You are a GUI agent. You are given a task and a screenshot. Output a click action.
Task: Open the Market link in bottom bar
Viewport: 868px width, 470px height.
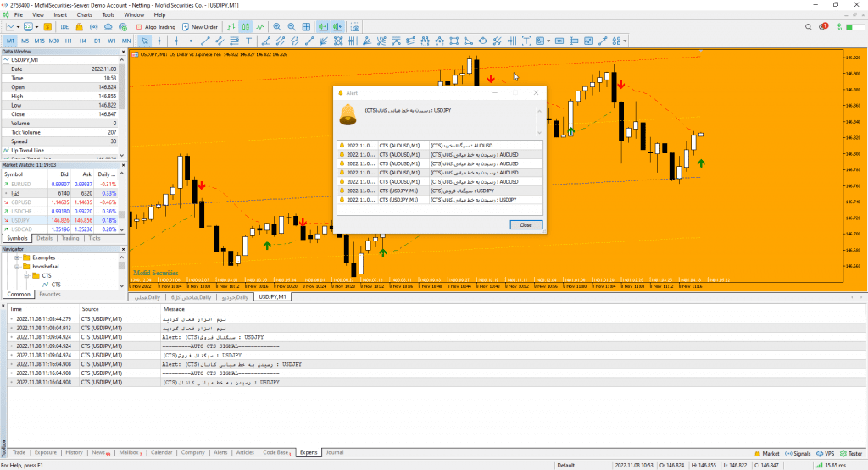tap(766, 453)
